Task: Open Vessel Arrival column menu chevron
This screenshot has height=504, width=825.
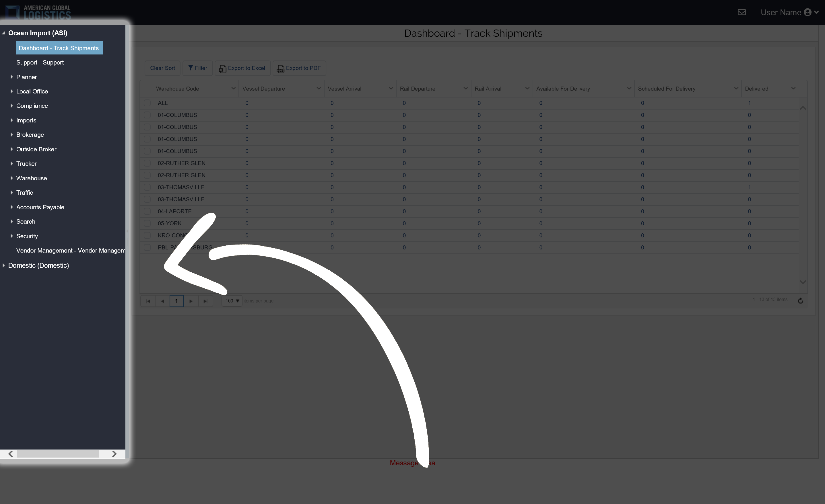Action: [391, 89]
